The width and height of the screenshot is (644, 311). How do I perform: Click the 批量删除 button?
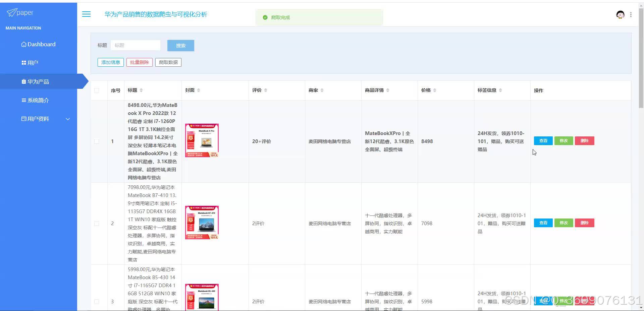[140, 62]
